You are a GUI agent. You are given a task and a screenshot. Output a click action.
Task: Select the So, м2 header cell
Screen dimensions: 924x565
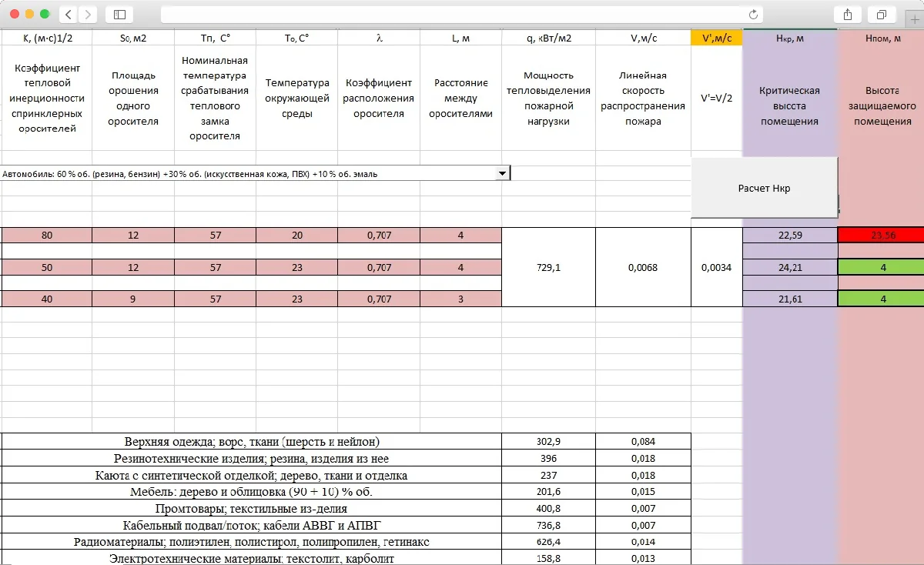pyautogui.click(x=133, y=38)
